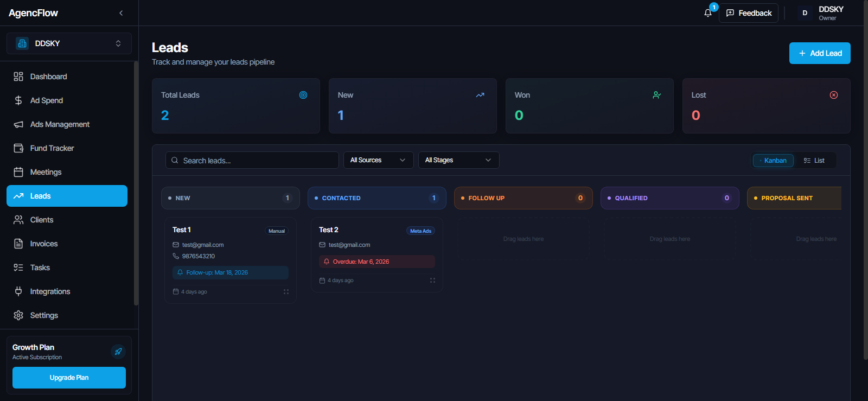Image resolution: width=868 pixels, height=401 pixels.
Task: Click the Manual tag on Test 1
Action: click(277, 231)
